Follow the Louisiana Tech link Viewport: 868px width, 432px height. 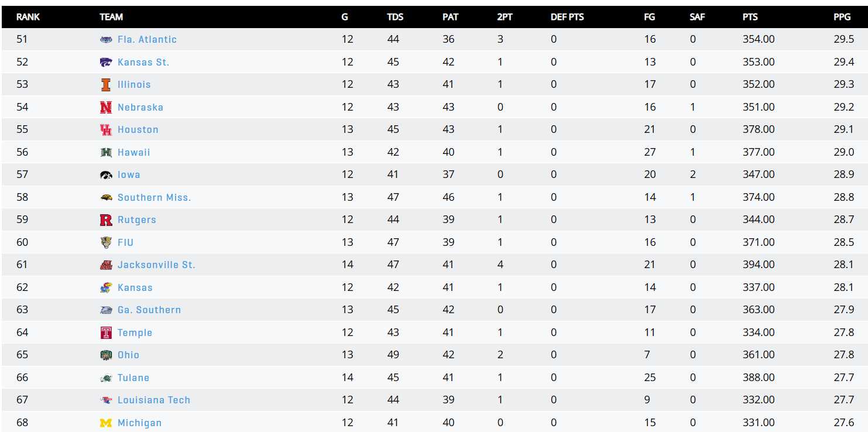click(x=153, y=400)
